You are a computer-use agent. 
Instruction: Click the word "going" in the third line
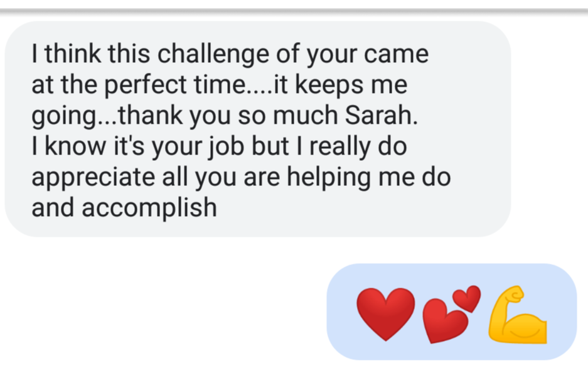tap(64, 116)
